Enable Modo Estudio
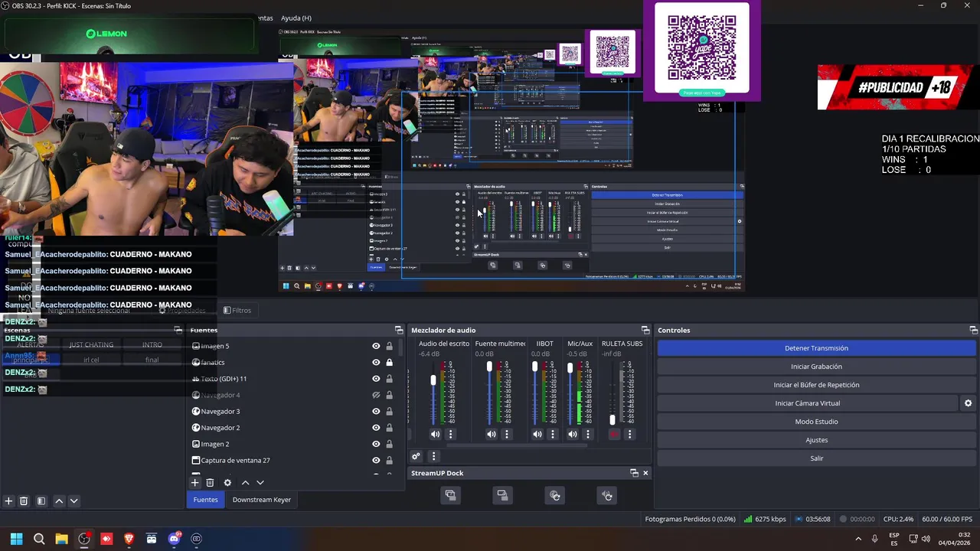Screen dimensions: 980x551 [x=816, y=422]
